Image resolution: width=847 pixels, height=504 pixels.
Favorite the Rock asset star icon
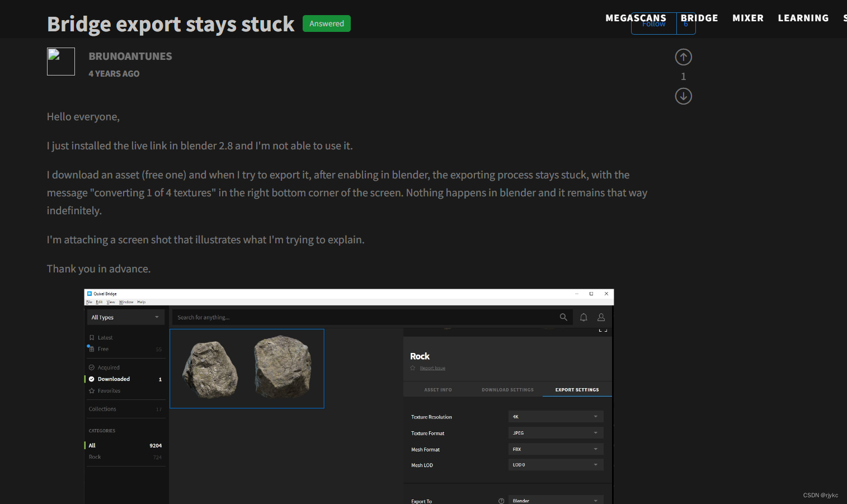(x=413, y=368)
